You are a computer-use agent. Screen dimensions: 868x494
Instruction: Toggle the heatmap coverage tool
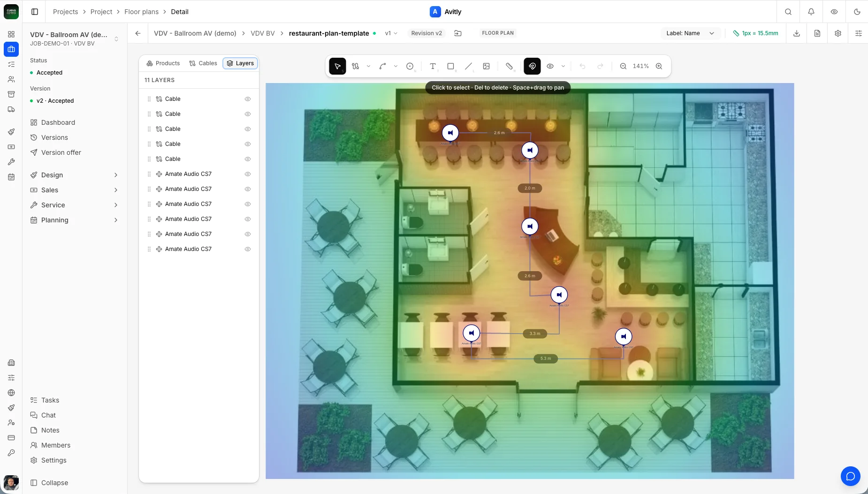click(532, 66)
